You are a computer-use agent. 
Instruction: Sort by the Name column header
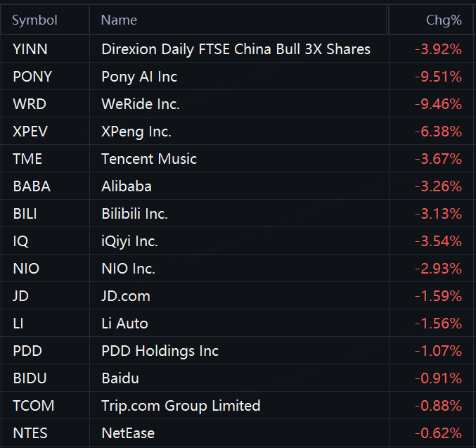119,20
